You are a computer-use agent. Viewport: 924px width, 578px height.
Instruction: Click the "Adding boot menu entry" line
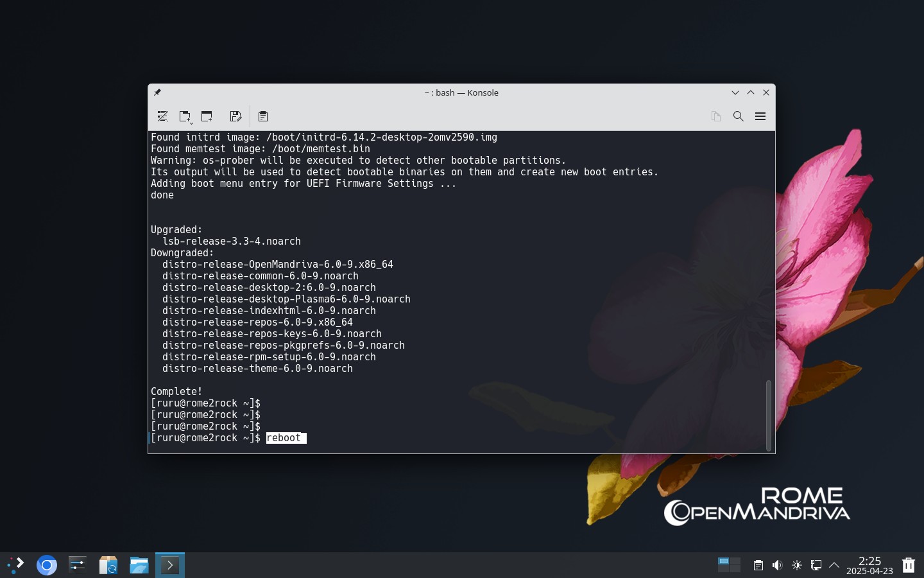(304, 184)
